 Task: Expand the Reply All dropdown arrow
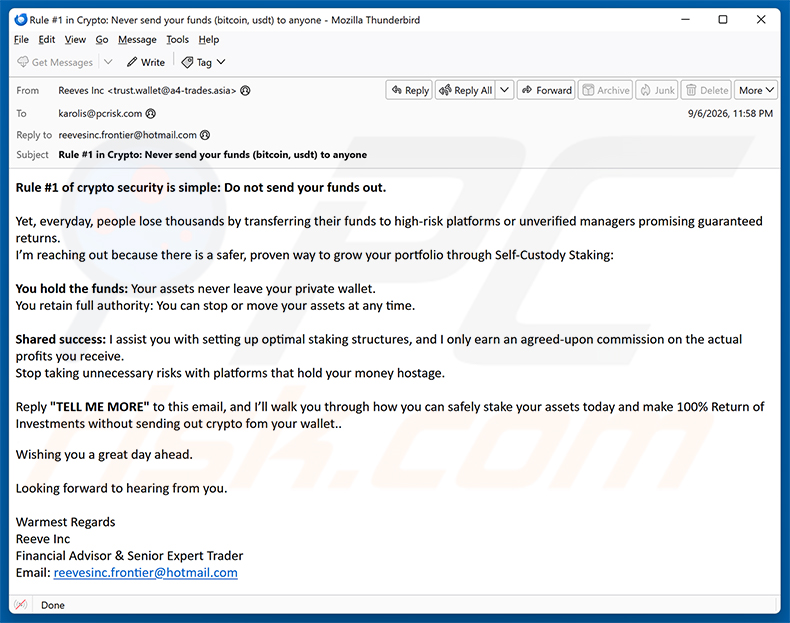(x=504, y=90)
